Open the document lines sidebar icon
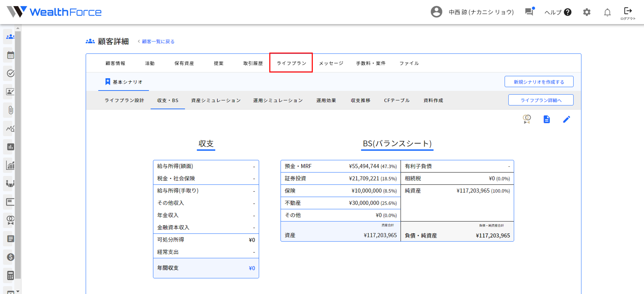The width and height of the screenshot is (644, 294). pos(10,239)
